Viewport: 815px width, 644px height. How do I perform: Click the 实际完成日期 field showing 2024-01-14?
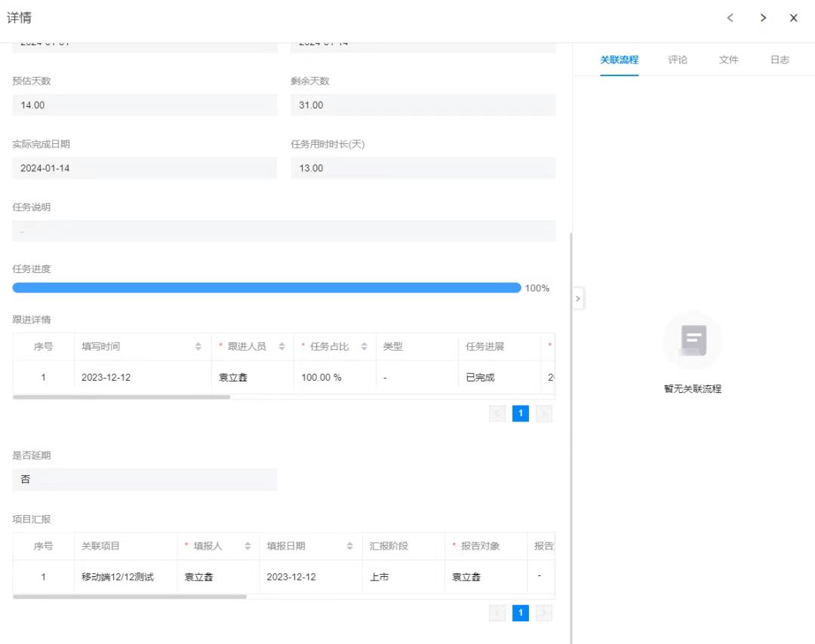click(145, 168)
